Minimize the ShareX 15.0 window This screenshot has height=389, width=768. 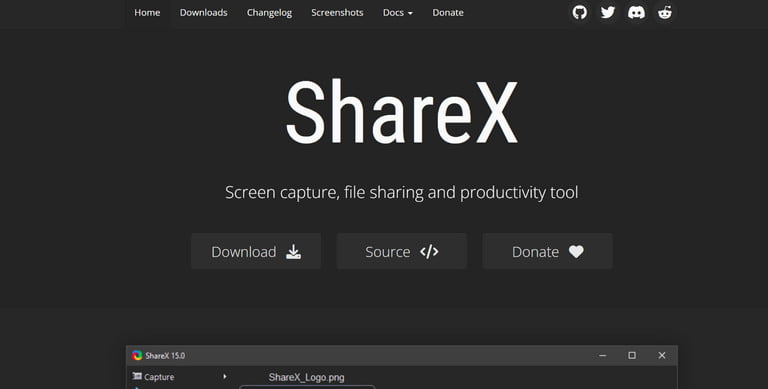[603, 355]
